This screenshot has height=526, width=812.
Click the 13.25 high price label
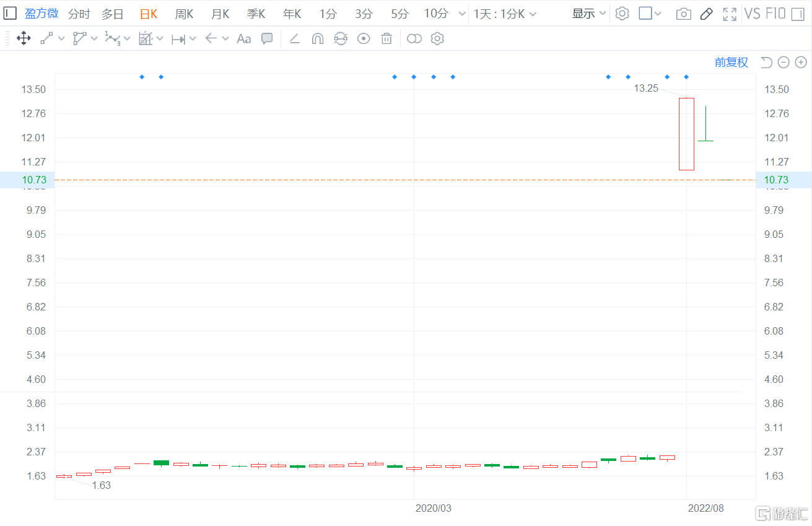pos(646,89)
